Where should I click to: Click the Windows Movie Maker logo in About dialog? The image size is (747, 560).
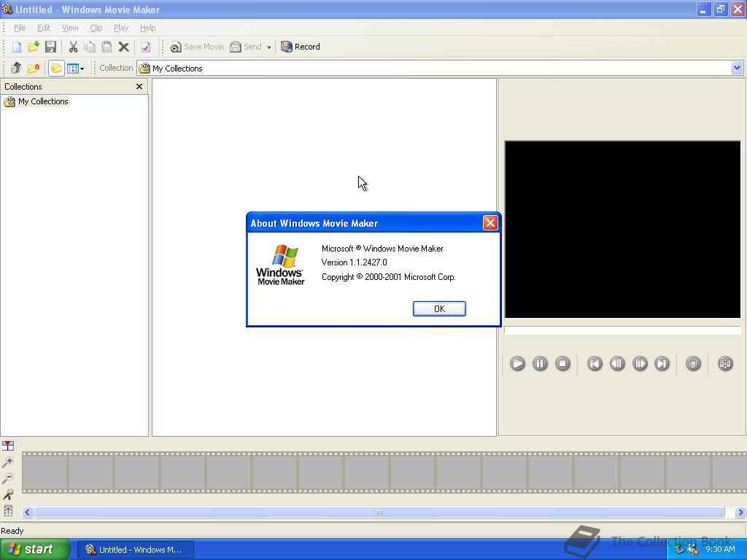pos(281,265)
